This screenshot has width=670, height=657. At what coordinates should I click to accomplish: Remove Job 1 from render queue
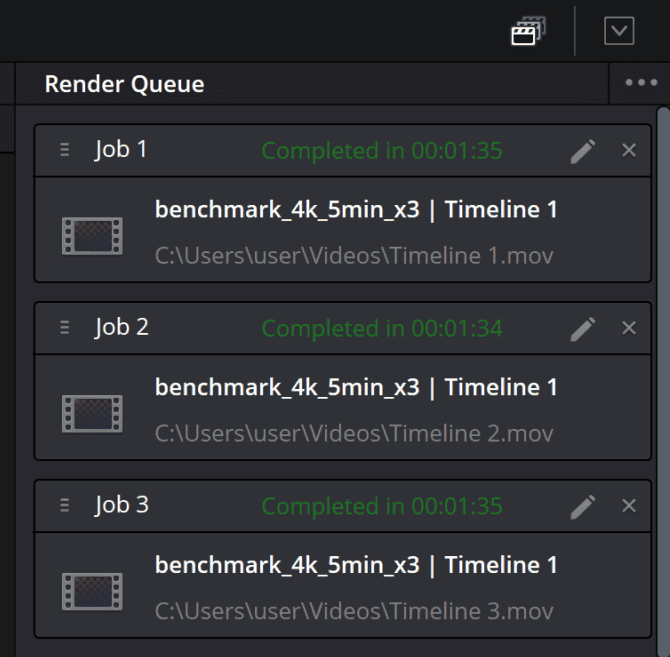click(629, 150)
